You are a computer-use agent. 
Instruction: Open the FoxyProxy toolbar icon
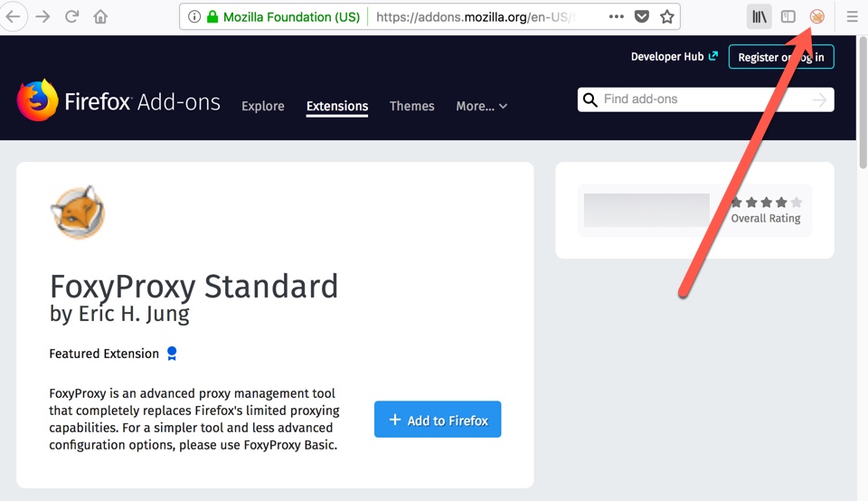817,16
